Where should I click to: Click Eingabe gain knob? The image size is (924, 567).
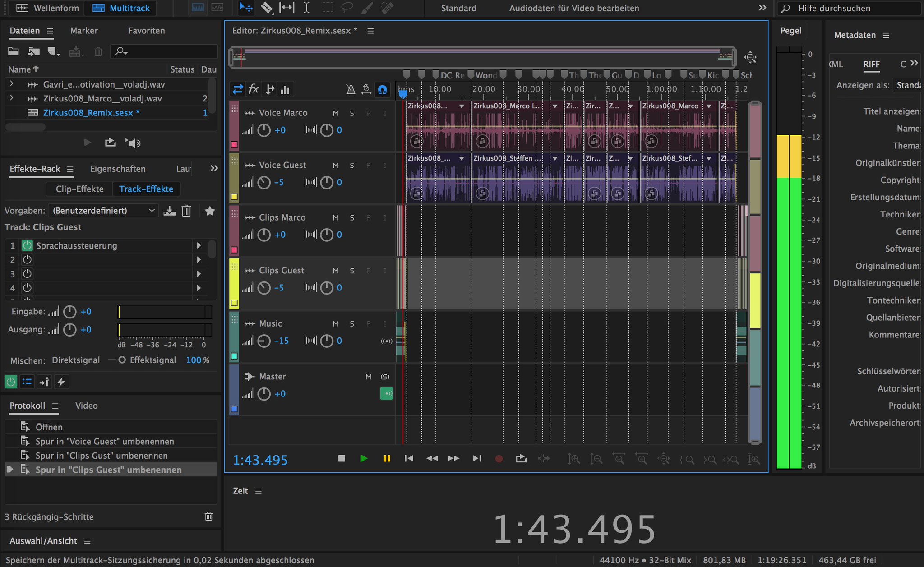(69, 312)
